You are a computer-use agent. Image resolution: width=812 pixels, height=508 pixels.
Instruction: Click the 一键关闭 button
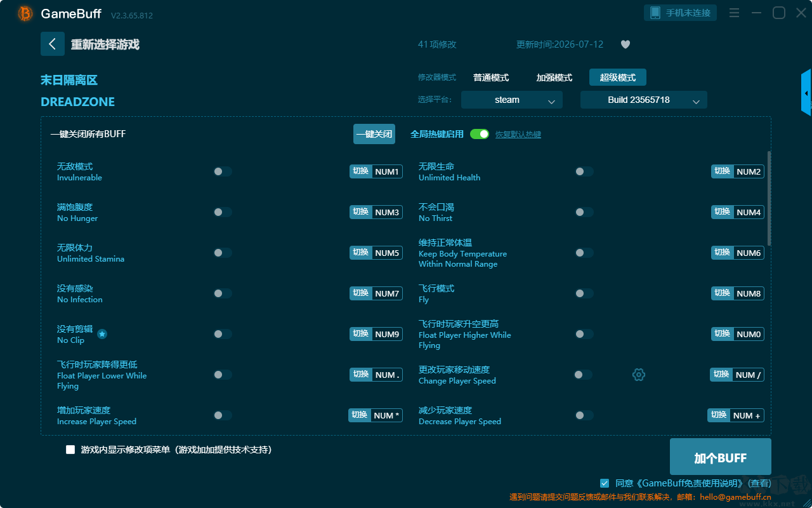click(374, 134)
